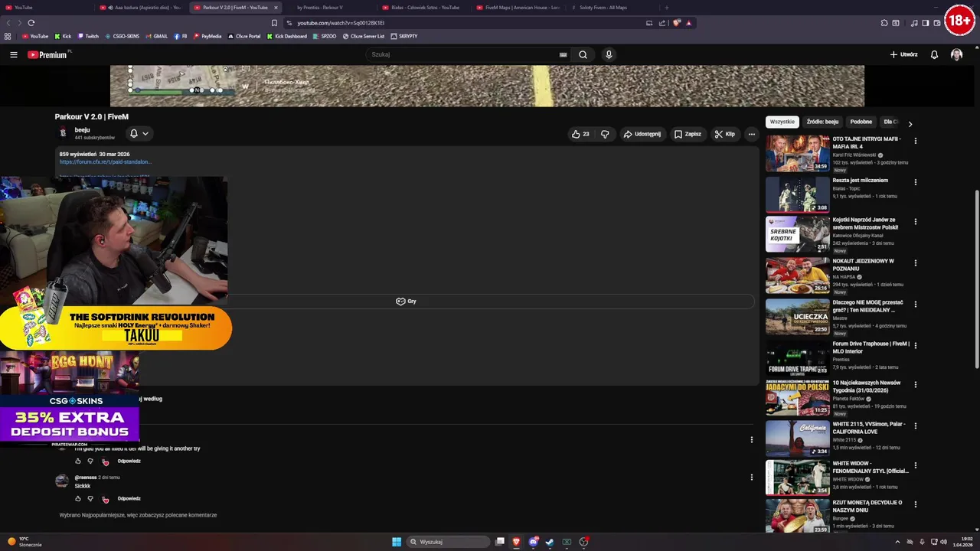Open the CSGO-SKINS bookmark
The image size is (980, 551).
[x=122, y=36]
